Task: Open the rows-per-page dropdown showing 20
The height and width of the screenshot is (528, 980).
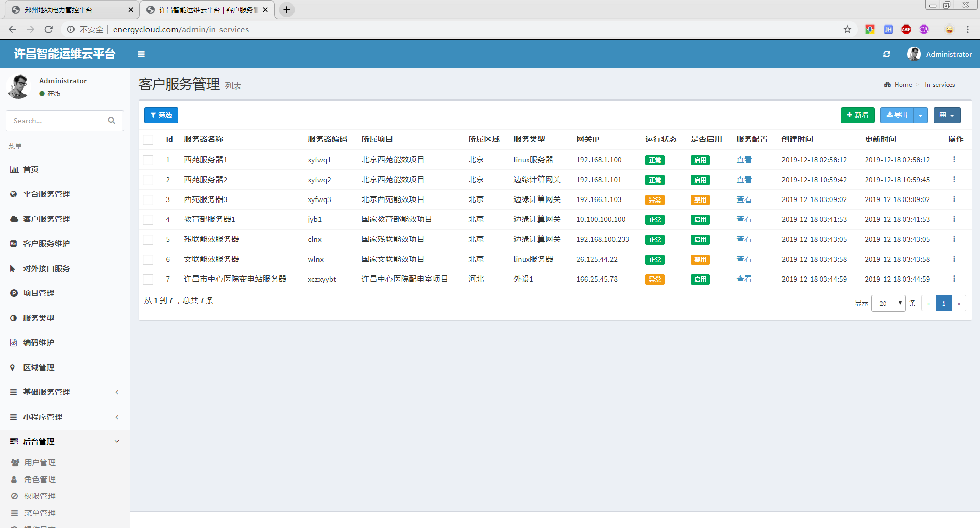Action: click(888, 304)
